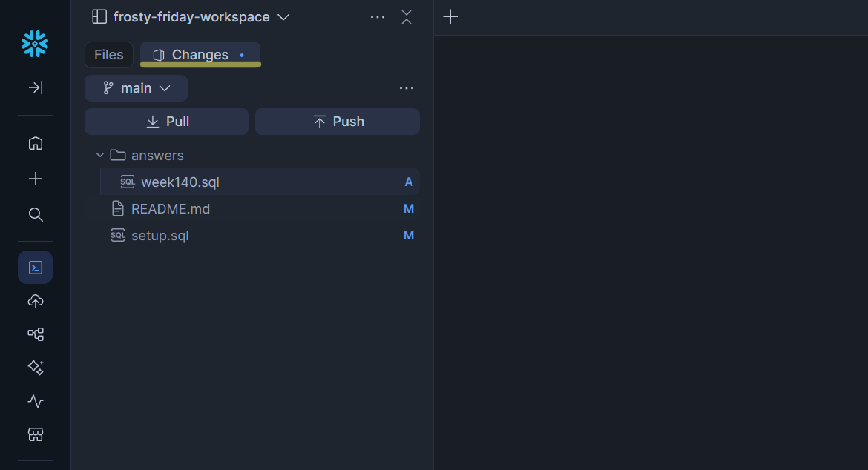
Task: Open the frosty-friday-workspace dropdown
Action: click(x=283, y=16)
